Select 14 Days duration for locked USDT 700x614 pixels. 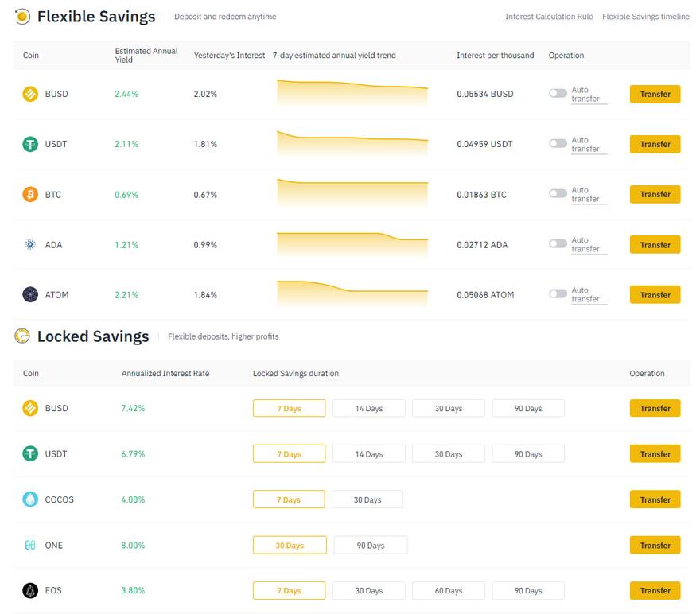(x=369, y=453)
